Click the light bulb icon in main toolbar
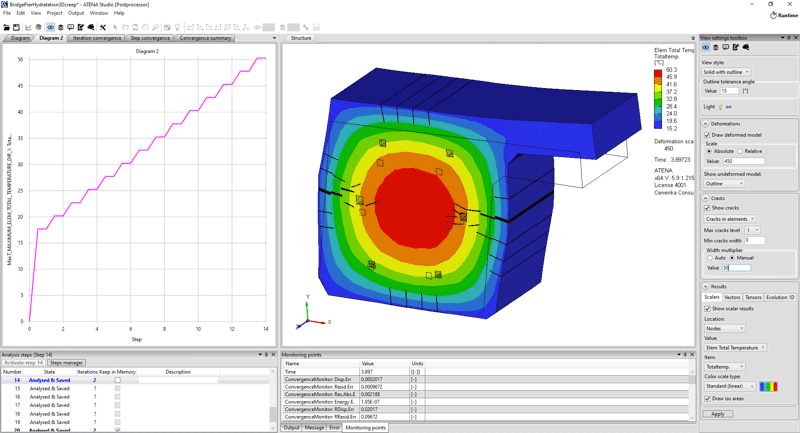Viewport: 800px width, 433px height. point(177,28)
